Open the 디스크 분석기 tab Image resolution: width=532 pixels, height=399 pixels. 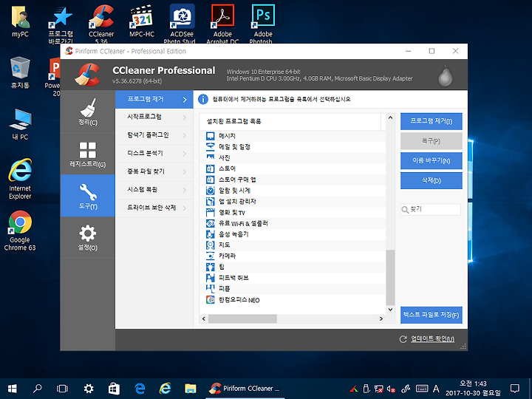click(x=154, y=154)
